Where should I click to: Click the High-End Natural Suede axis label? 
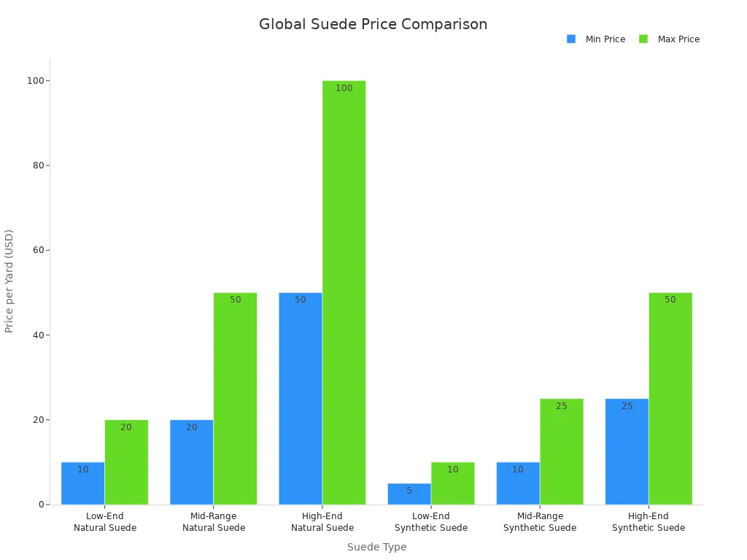[x=322, y=522]
